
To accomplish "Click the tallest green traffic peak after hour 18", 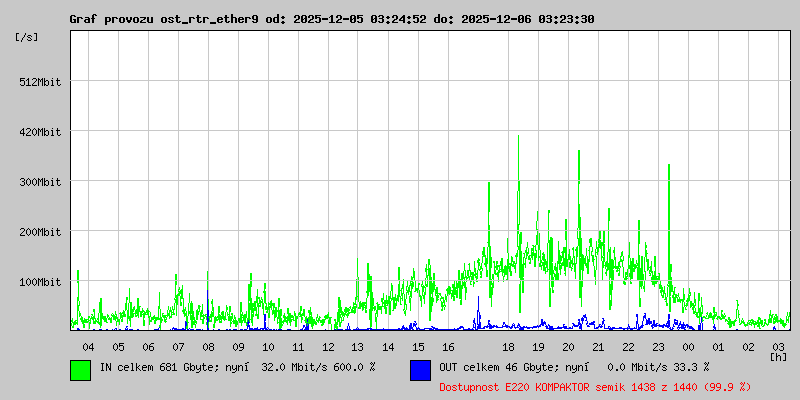I will coord(518,138).
